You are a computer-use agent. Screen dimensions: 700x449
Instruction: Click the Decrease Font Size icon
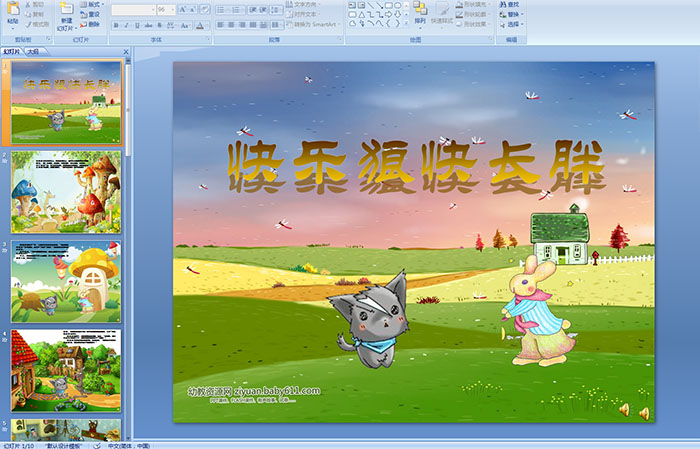[193, 10]
